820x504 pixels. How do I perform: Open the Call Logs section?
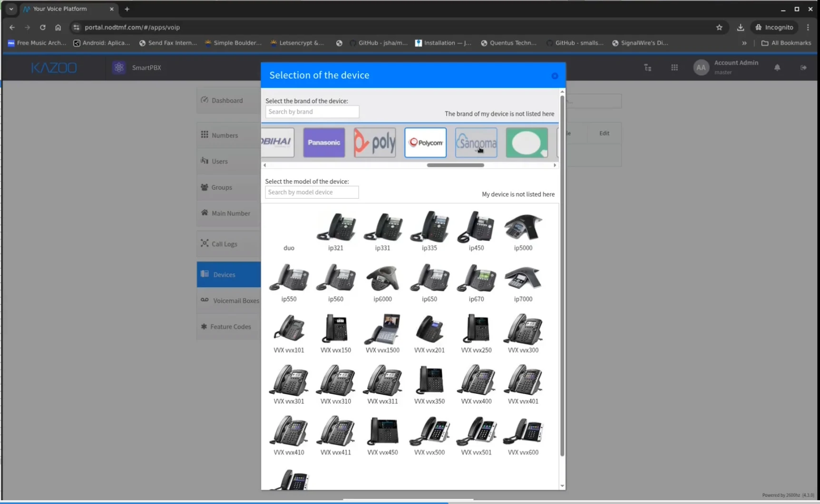pos(229,244)
